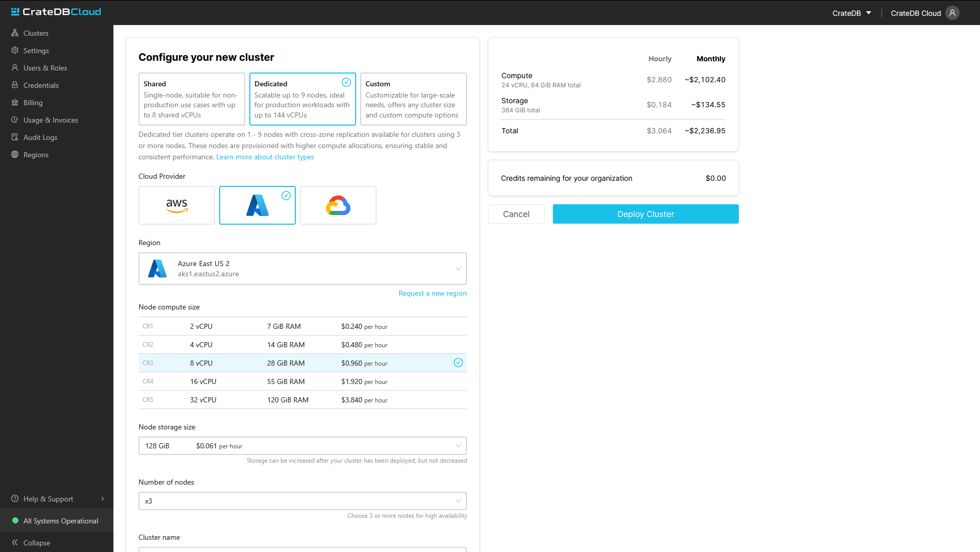Switch to the Shared cluster tier
980x552 pixels.
[x=192, y=99]
